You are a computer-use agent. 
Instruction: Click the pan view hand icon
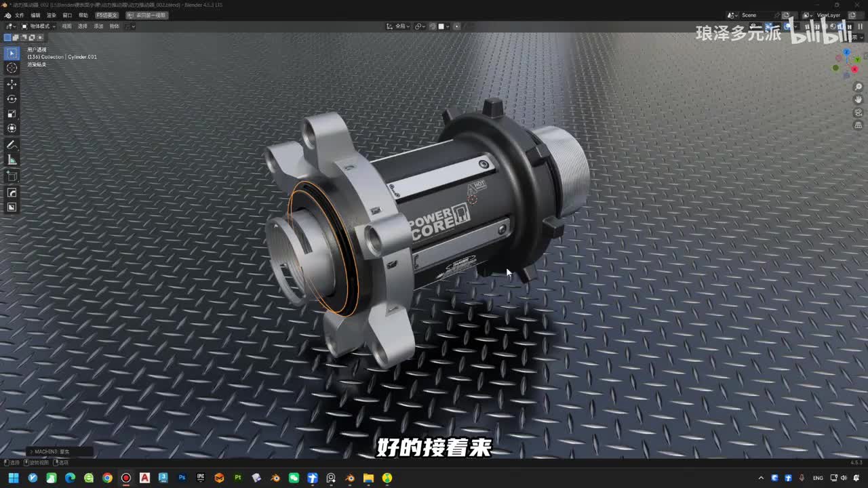click(x=859, y=100)
